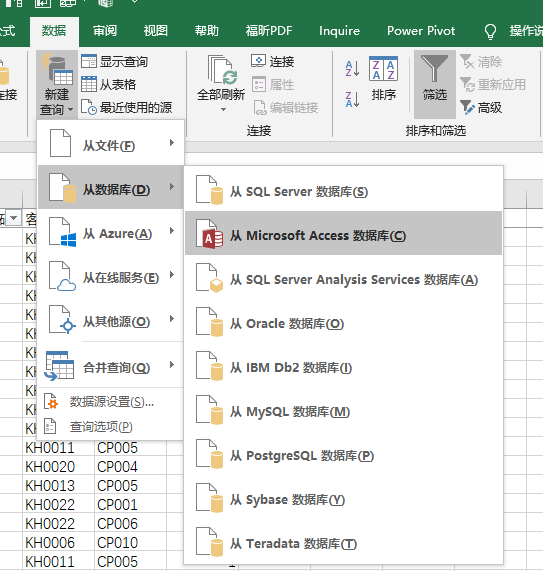This screenshot has height=571, width=543.
Task: Expand the 合并查询(Q) submenu
Action: click(x=111, y=365)
